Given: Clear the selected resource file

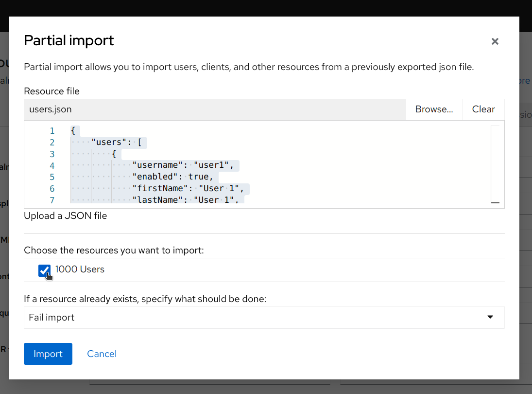Looking at the screenshot, I should point(483,109).
